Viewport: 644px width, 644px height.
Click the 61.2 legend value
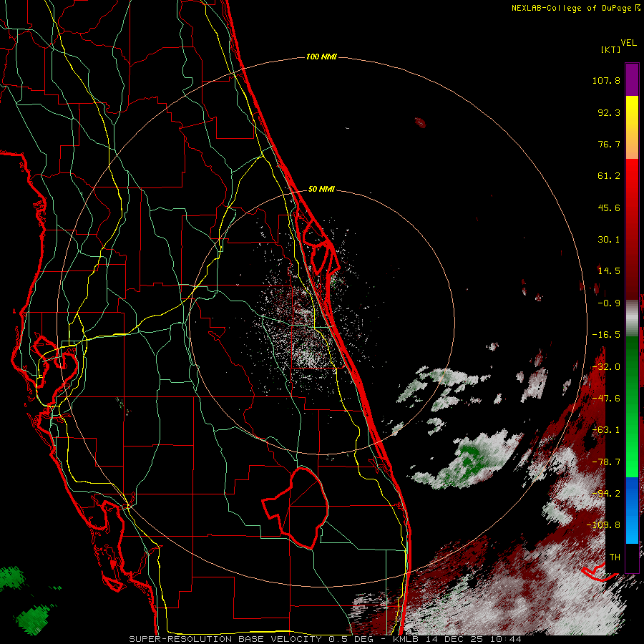pyautogui.click(x=609, y=176)
